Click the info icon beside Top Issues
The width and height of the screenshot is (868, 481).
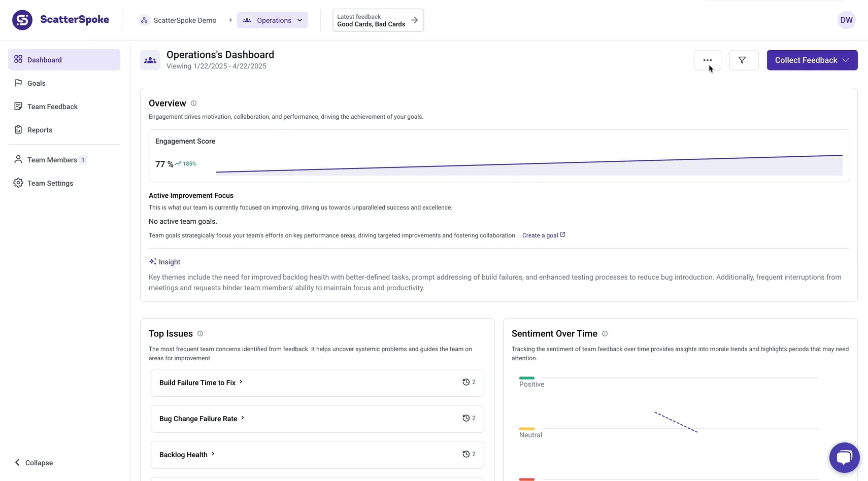tap(200, 333)
